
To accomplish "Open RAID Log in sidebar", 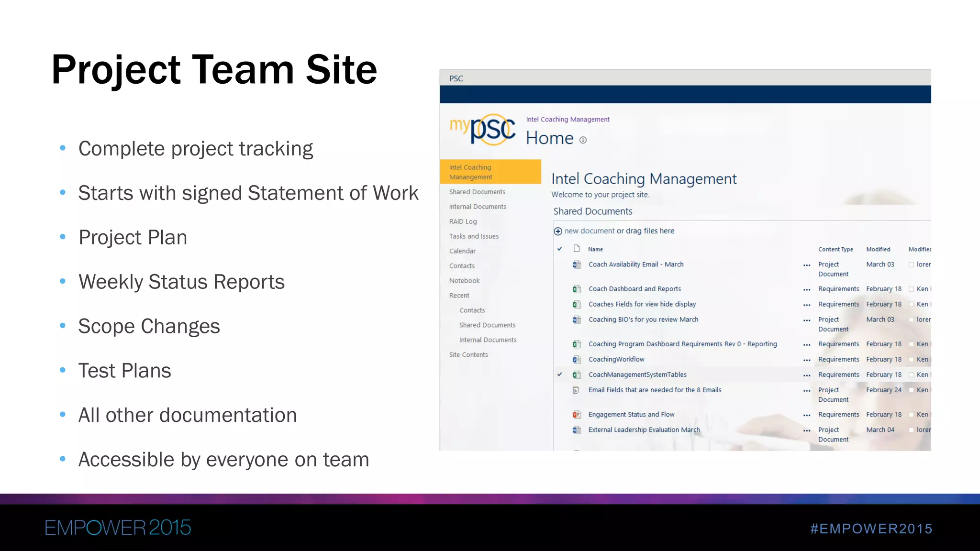I will pos(463,221).
